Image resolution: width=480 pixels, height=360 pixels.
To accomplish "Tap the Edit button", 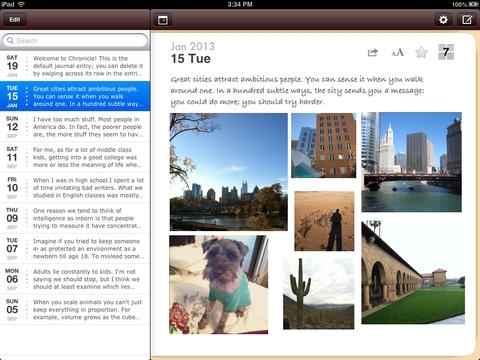I will [15, 20].
